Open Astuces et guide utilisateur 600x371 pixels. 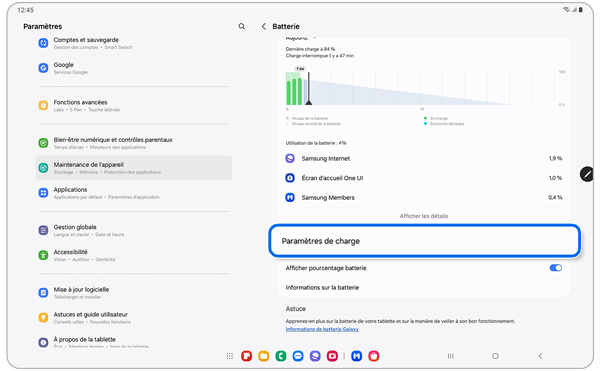click(134, 317)
